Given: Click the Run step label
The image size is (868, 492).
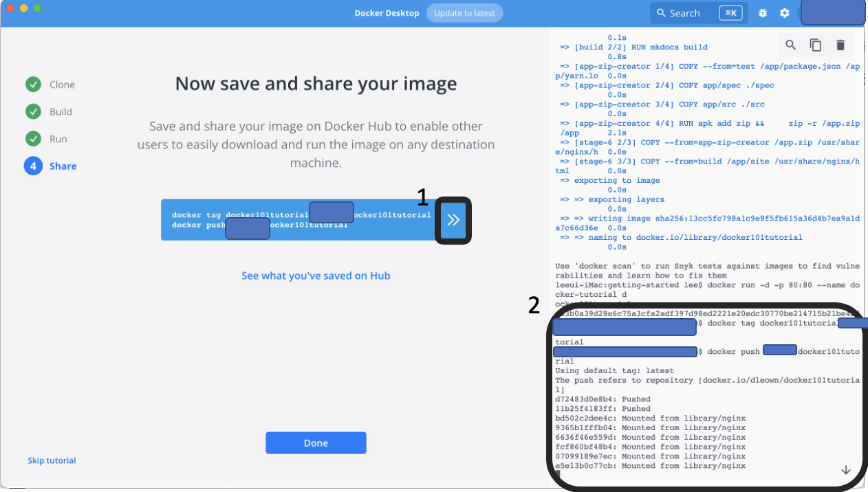Looking at the screenshot, I should click(x=58, y=139).
